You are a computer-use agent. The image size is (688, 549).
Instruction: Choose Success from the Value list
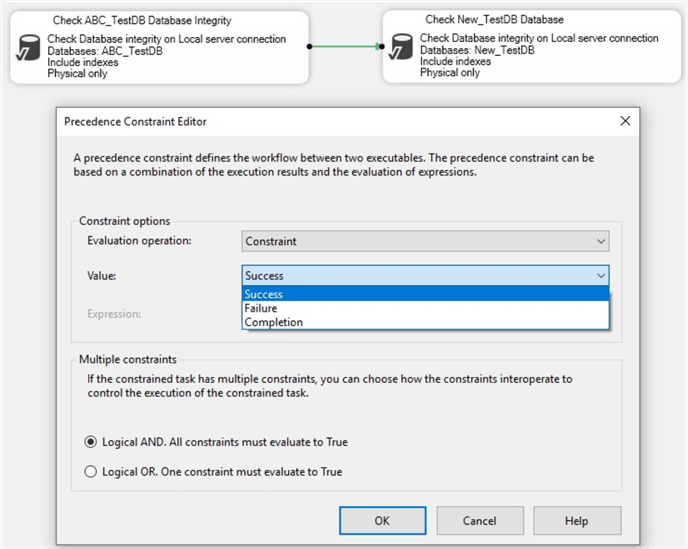coord(264,294)
